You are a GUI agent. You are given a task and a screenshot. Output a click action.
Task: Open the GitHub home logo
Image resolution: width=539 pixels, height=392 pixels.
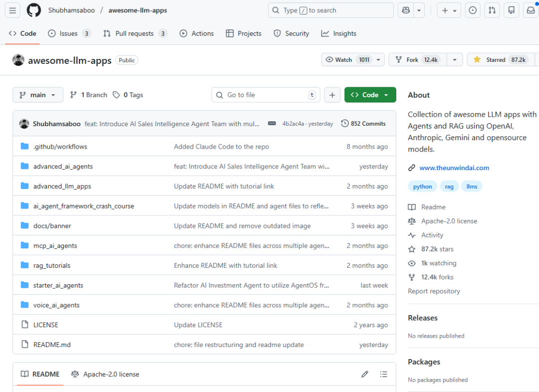(33, 10)
